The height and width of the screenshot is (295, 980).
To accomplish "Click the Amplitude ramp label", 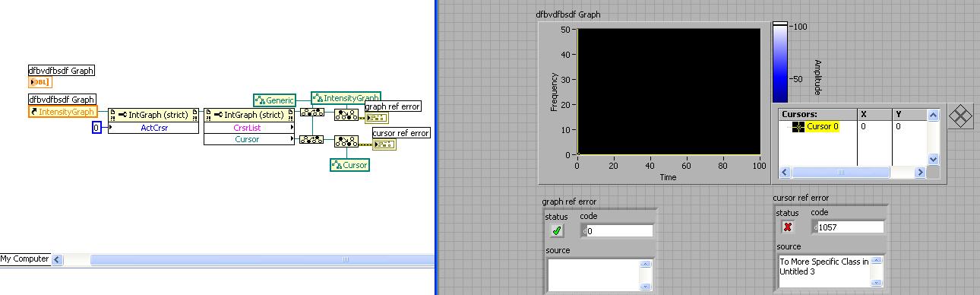I will [817, 78].
